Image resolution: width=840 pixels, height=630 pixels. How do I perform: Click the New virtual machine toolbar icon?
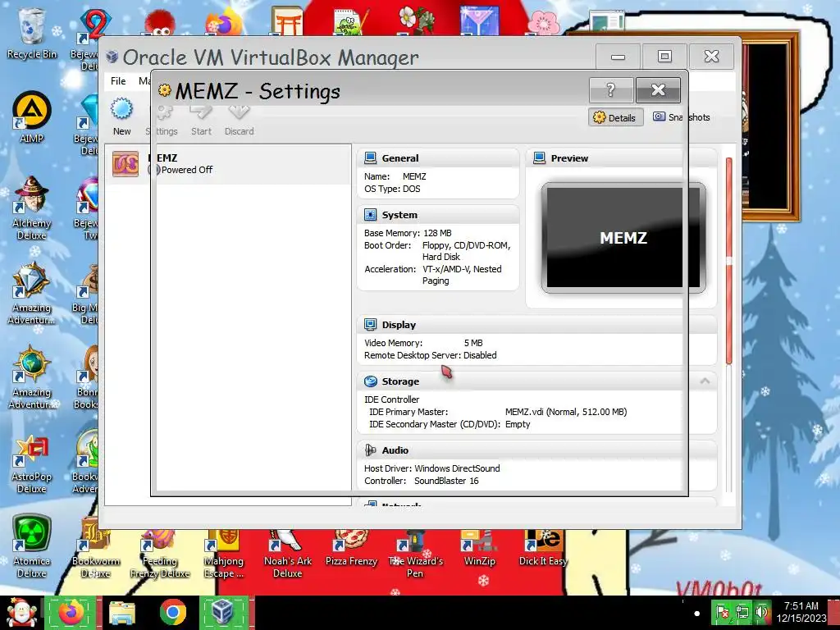[121, 109]
